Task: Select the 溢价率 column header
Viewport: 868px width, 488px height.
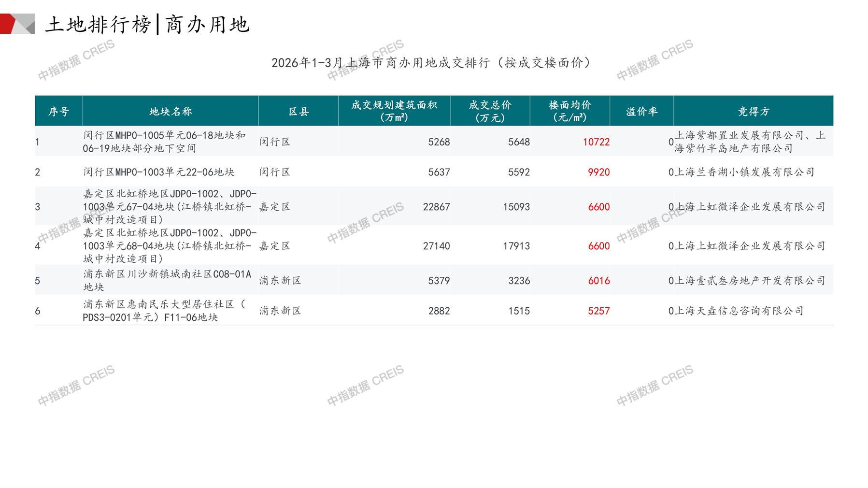Action: pyautogui.click(x=641, y=112)
